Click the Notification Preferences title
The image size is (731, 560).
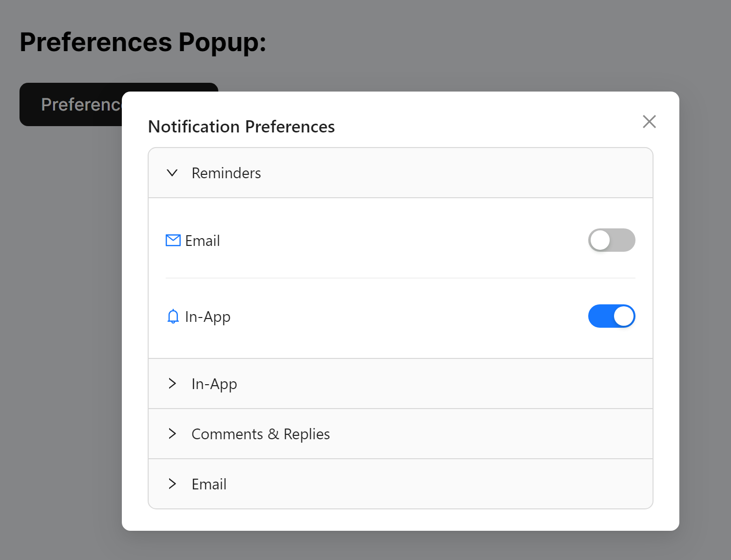(241, 127)
